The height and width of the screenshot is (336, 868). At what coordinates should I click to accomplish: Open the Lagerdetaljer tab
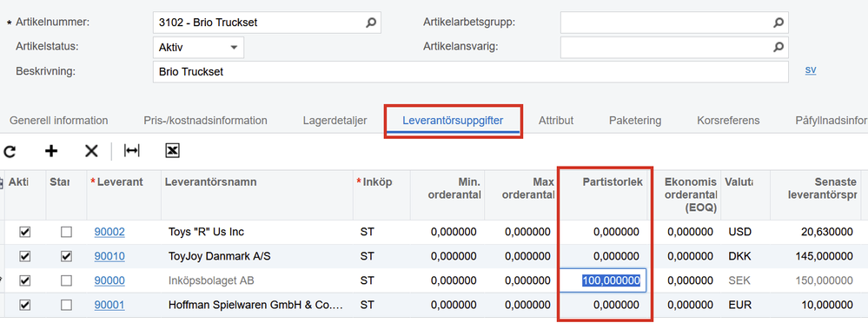coord(335,120)
